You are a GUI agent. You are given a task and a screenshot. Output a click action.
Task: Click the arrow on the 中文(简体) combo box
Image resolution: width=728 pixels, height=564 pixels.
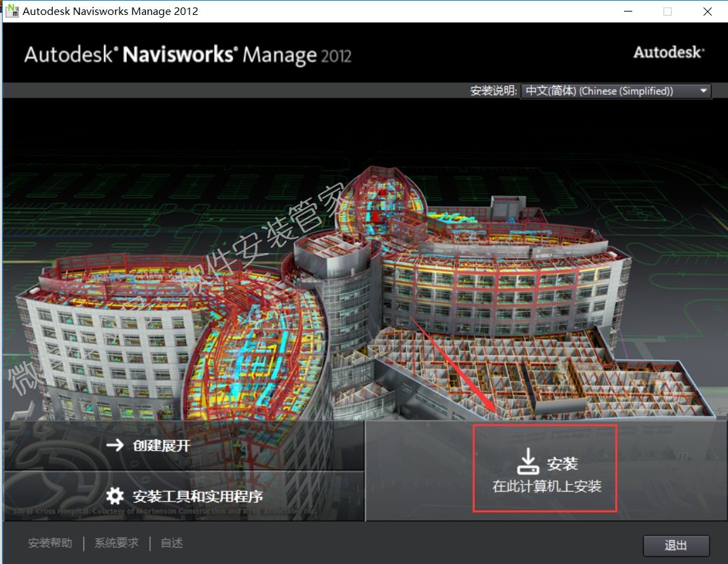[703, 91]
